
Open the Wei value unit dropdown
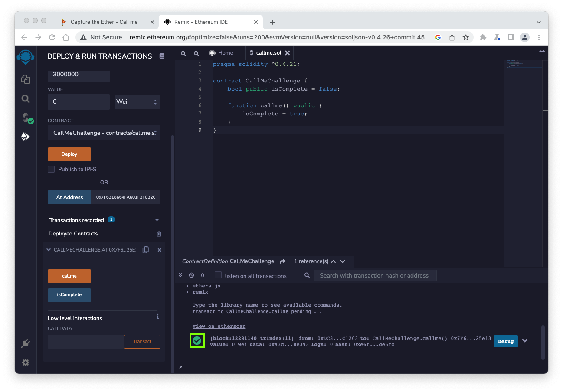[137, 102]
